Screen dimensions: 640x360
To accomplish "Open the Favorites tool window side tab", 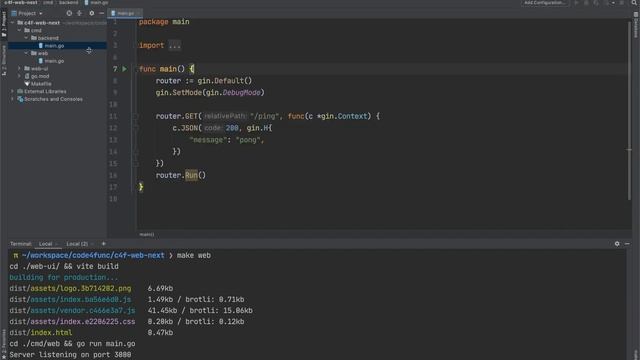I will 4,343.
